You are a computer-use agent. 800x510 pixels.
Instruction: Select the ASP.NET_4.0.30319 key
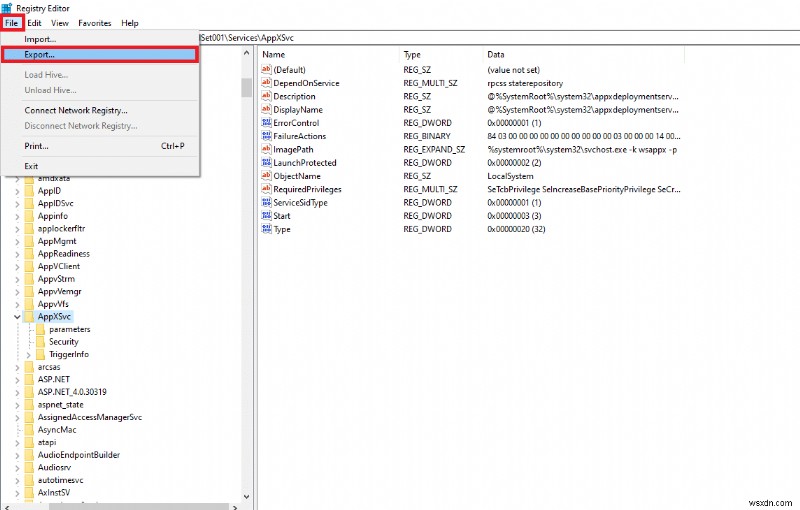pyautogui.click(x=72, y=392)
